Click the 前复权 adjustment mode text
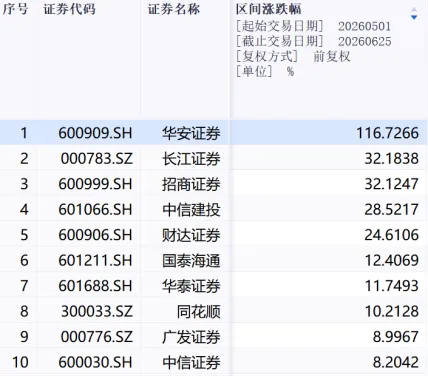Image resolution: width=428 pixels, height=377 pixels. (332, 56)
